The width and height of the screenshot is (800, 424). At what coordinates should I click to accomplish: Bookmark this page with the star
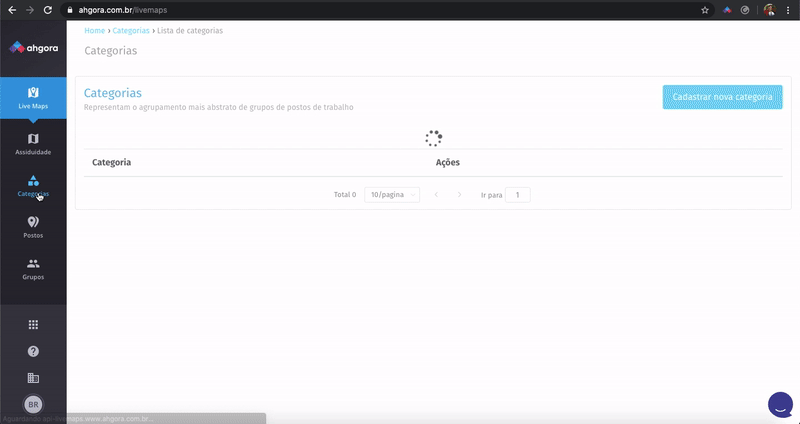(x=705, y=10)
